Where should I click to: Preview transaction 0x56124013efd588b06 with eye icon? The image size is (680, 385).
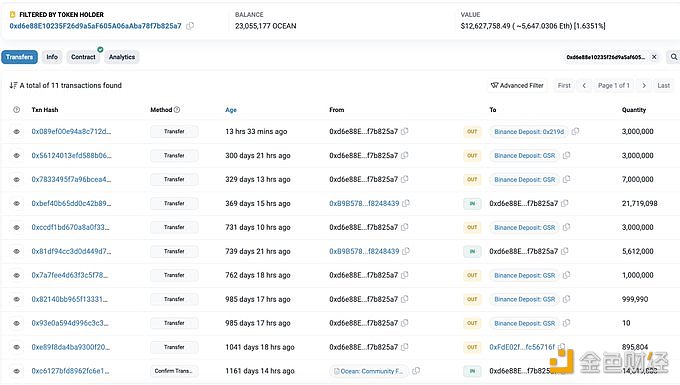point(16,155)
